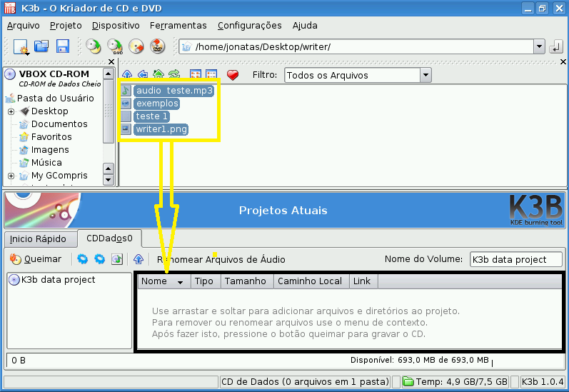This screenshot has height=392, width=569.
Task: Select Música in the folder tree
Action: pos(46,163)
